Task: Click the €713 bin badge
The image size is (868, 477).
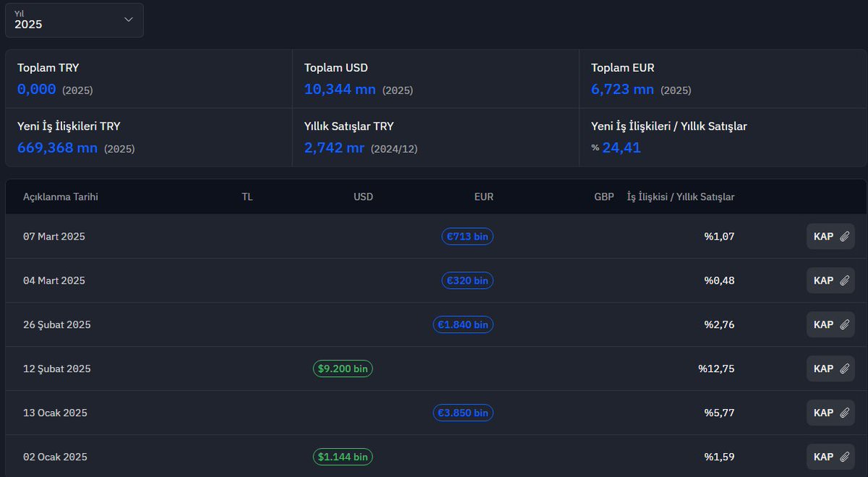Action: pyautogui.click(x=467, y=236)
